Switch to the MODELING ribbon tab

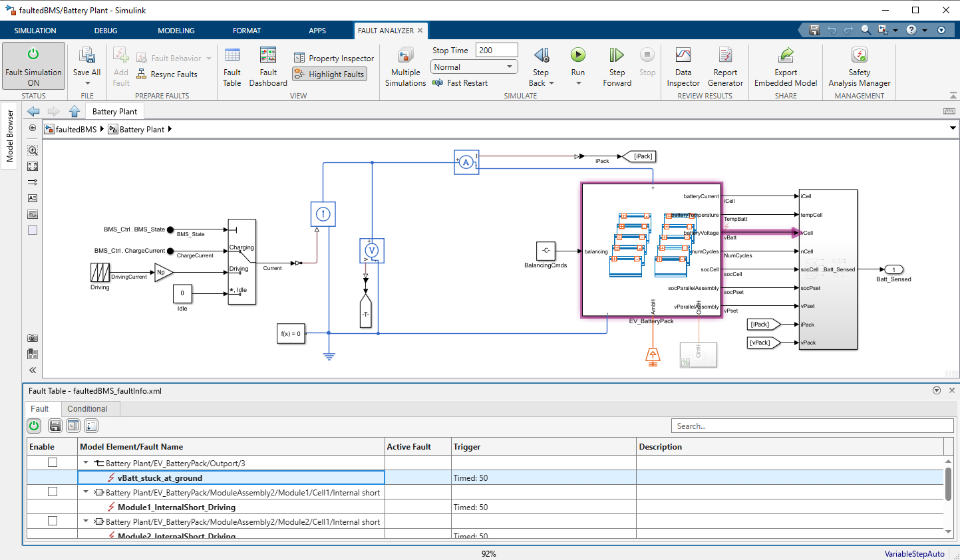tap(176, 31)
